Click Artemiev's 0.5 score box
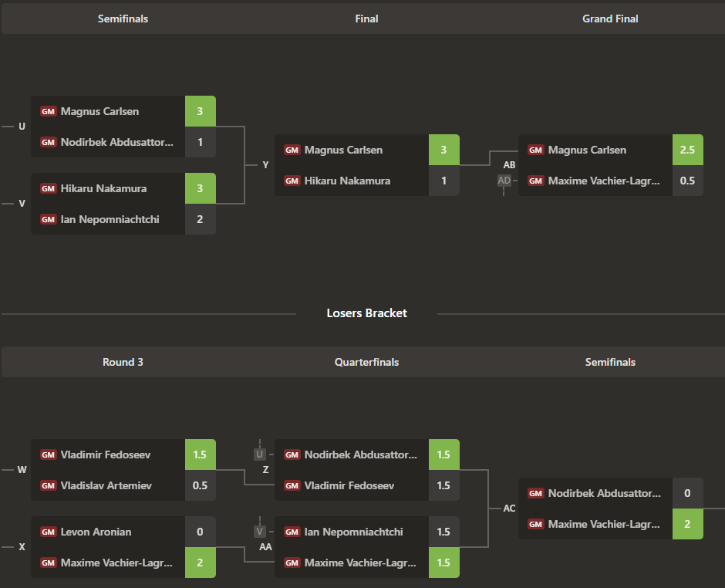725x588 pixels. point(200,485)
